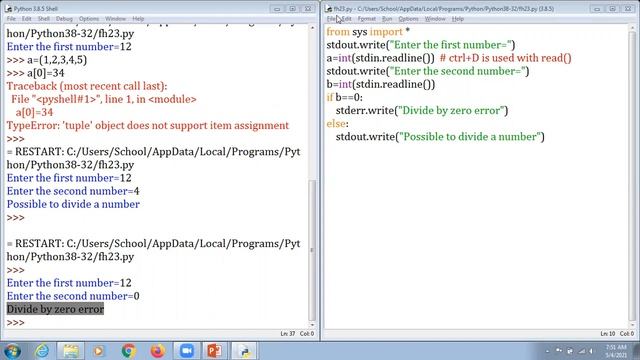The width and height of the screenshot is (640, 360).
Task: Click "Traceback (most recent call last):" line
Action: (87, 86)
